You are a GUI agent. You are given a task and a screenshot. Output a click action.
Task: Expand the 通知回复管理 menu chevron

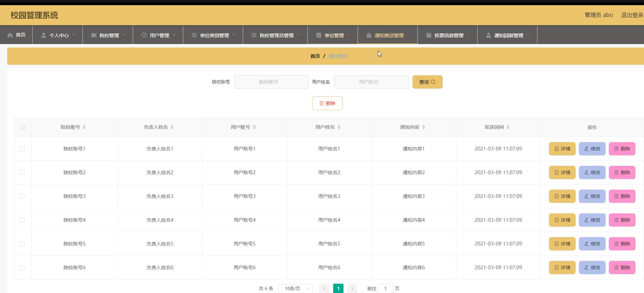click(528, 35)
